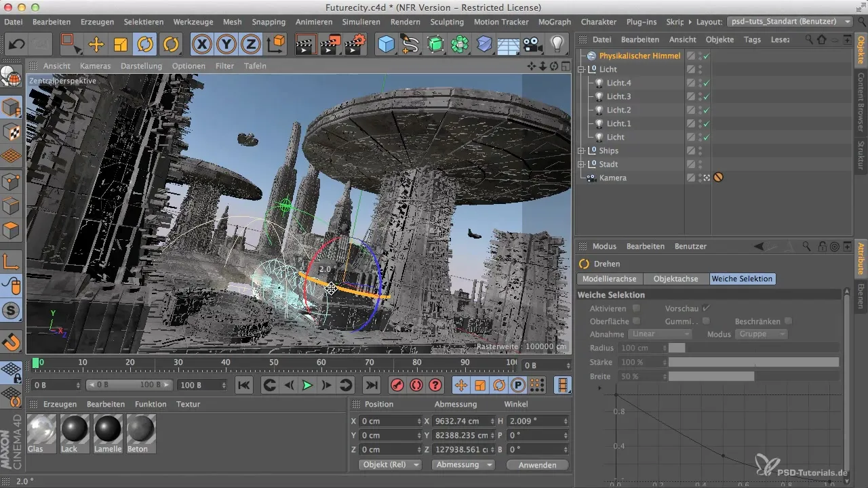This screenshot has height=488, width=868.
Task: Open viewport Filter menu
Action: [224, 66]
